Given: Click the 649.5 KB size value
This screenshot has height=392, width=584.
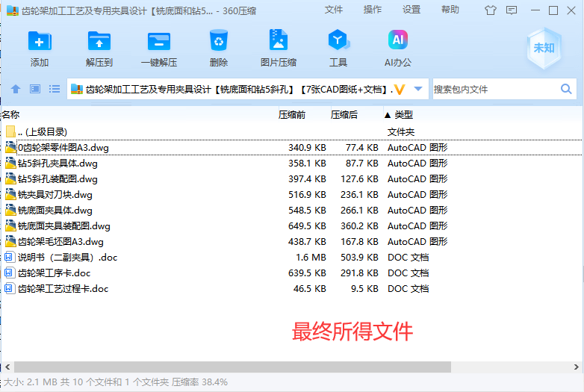Looking at the screenshot, I should (x=307, y=226).
